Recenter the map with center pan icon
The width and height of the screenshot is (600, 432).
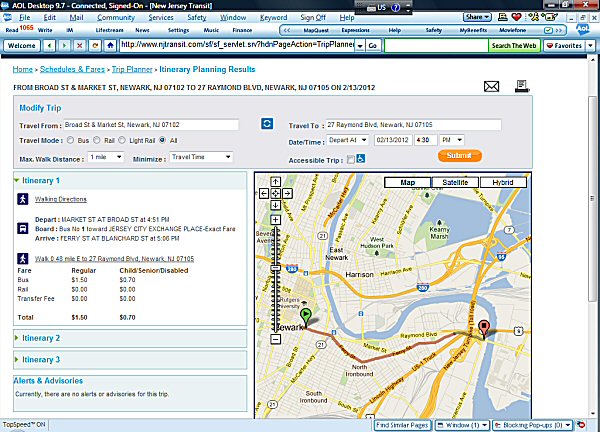(x=276, y=194)
